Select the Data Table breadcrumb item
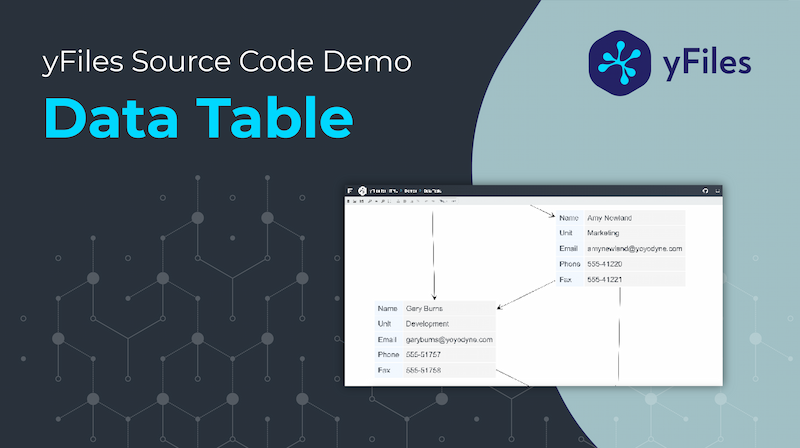The image size is (800, 448). (432, 190)
